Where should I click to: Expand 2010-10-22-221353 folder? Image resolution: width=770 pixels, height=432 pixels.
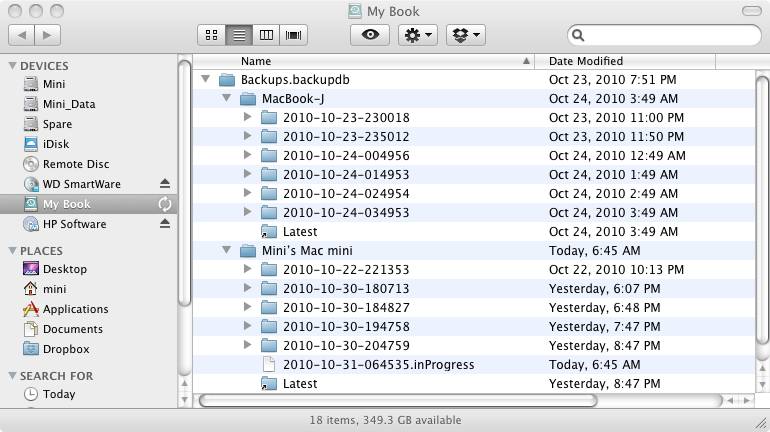(x=248, y=269)
